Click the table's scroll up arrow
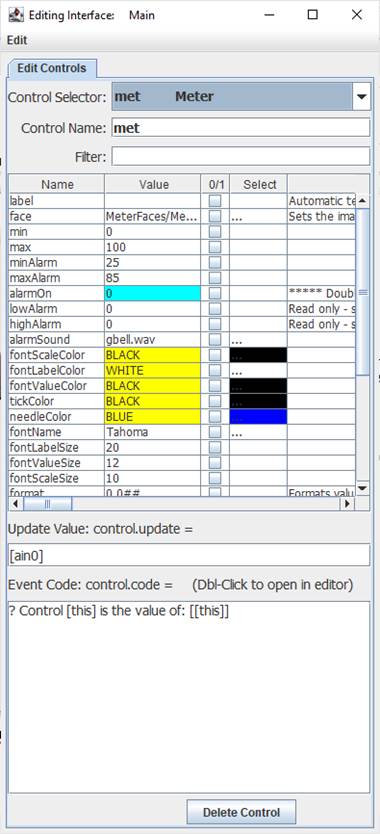The width and height of the screenshot is (380, 834). [x=362, y=201]
